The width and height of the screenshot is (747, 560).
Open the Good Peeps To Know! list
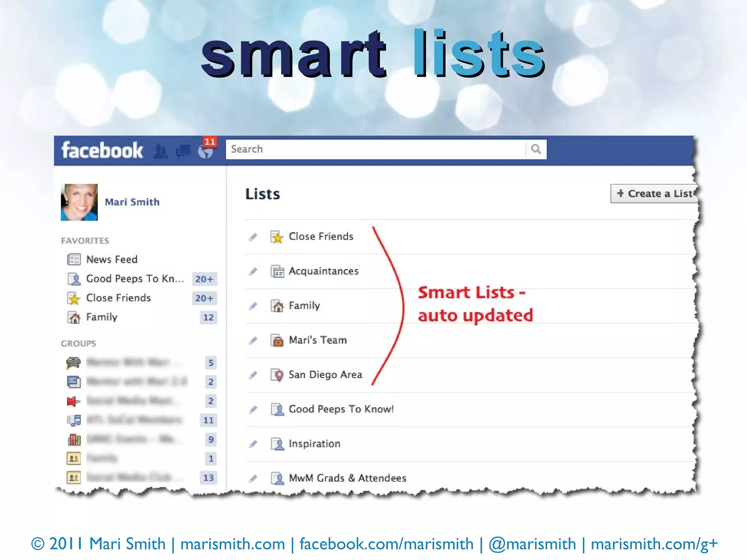[341, 409]
